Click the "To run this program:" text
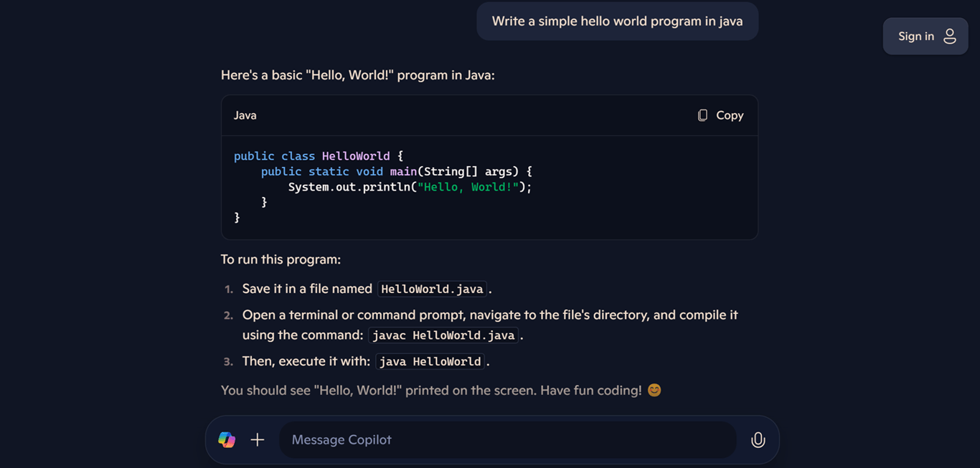Viewport: 980px width, 468px height. coord(281,259)
